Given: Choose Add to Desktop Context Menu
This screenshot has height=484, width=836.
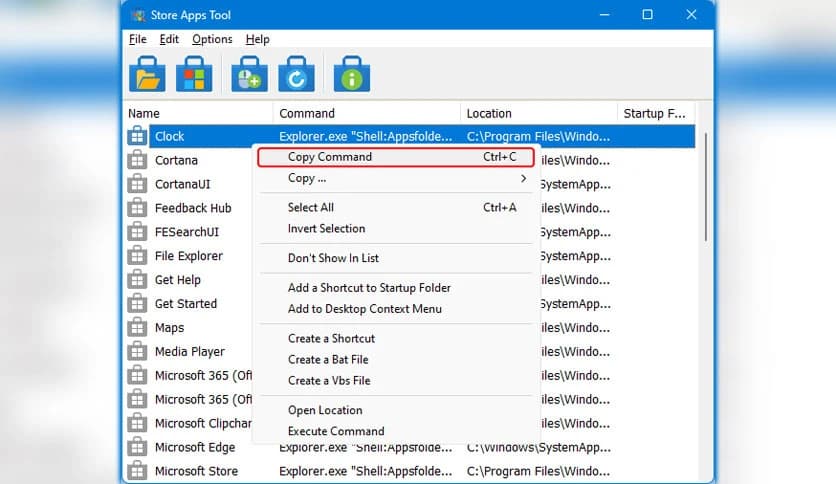Looking at the screenshot, I should click(x=396, y=309).
